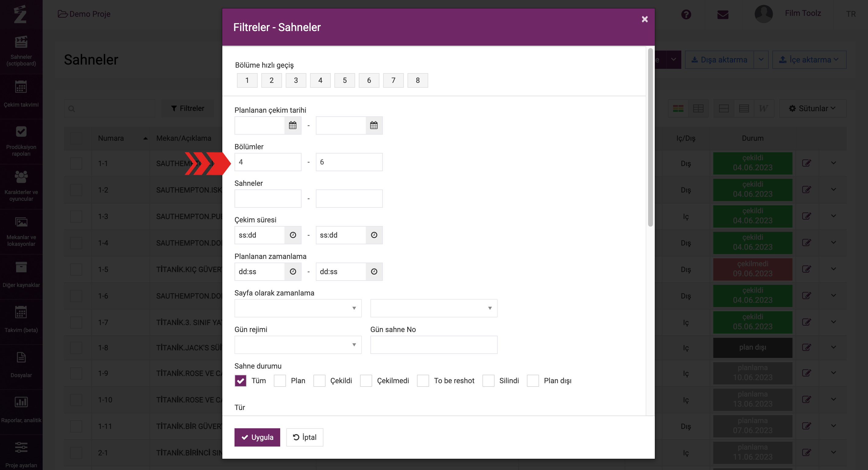Edit scene 1-5 with pencil icon
The width and height of the screenshot is (868, 470).
pyautogui.click(x=806, y=269)
